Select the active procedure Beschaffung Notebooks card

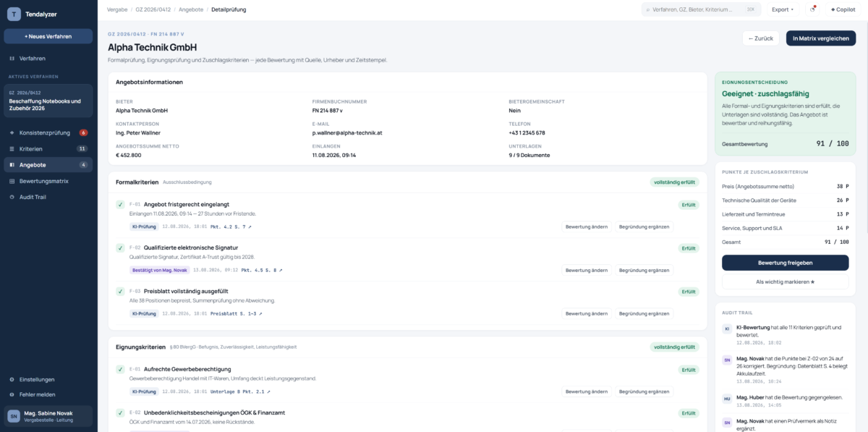point(48,101)
